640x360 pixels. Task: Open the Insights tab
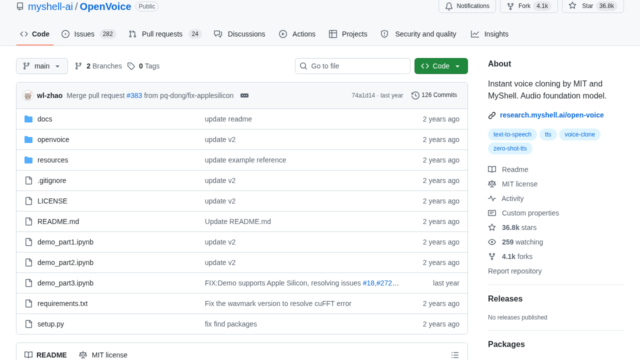(x=489, y=34)
